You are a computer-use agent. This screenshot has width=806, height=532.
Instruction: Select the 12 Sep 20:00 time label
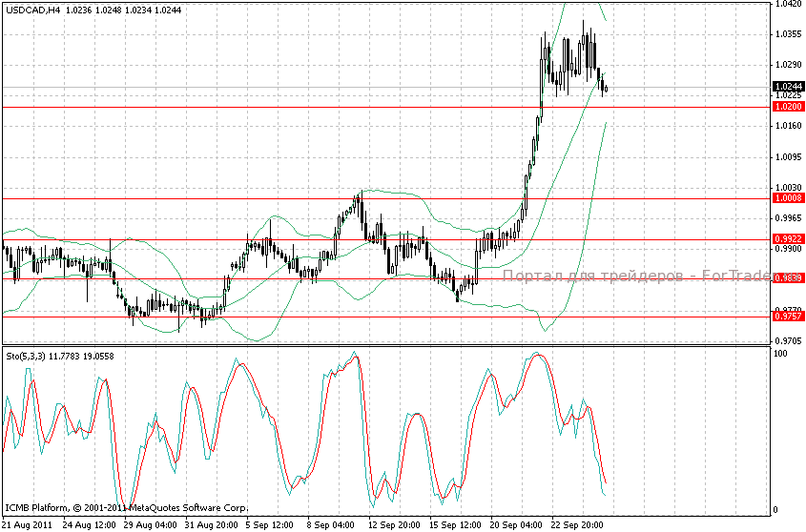coord(393,523)
